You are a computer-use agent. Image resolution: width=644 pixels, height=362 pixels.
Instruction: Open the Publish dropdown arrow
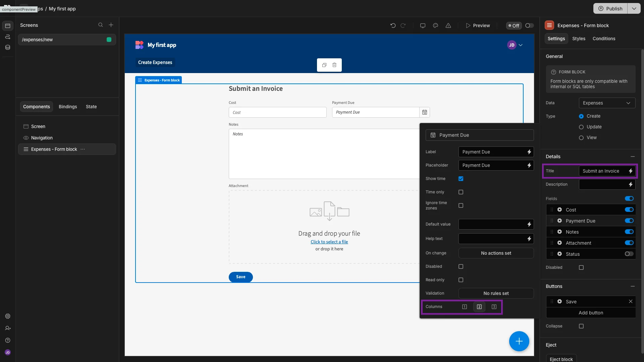tap(634, 9)
